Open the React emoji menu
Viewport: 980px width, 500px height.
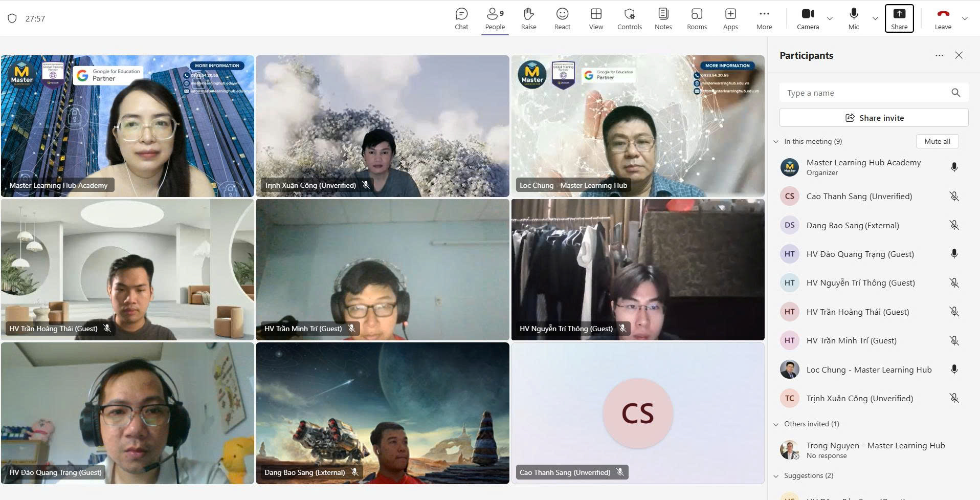pyautogui.click(x=562, y=19)
